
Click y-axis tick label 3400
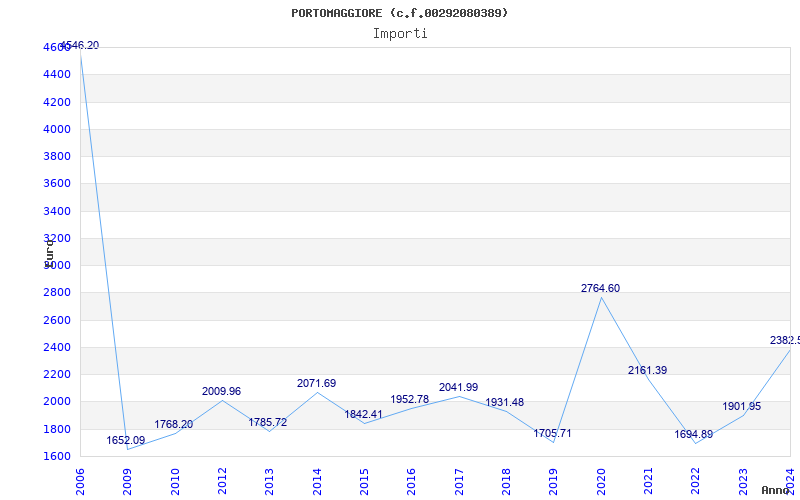(57, 211)
